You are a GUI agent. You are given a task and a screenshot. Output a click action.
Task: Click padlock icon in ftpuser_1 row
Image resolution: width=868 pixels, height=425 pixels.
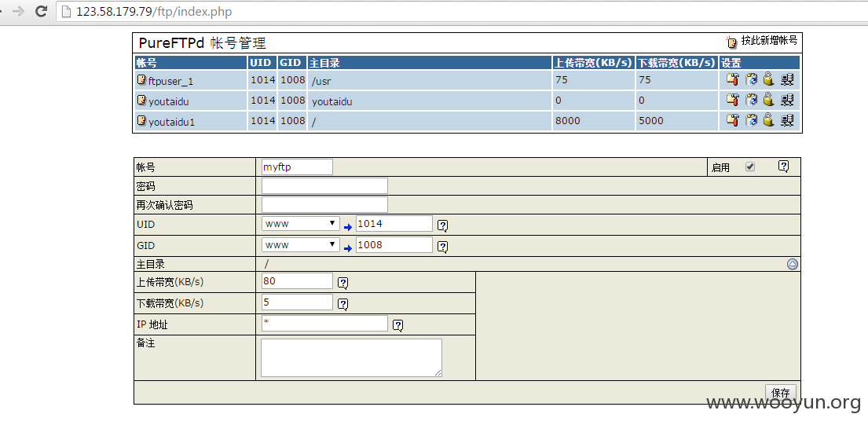767,79
